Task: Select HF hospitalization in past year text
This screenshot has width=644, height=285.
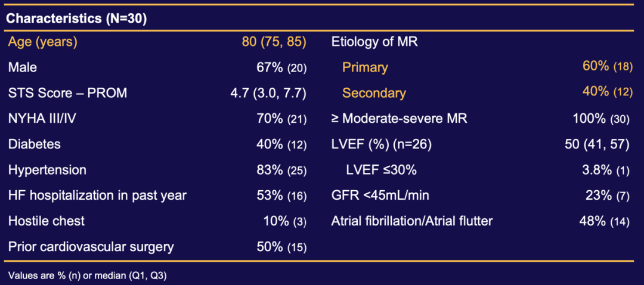Action: (89, 196)
